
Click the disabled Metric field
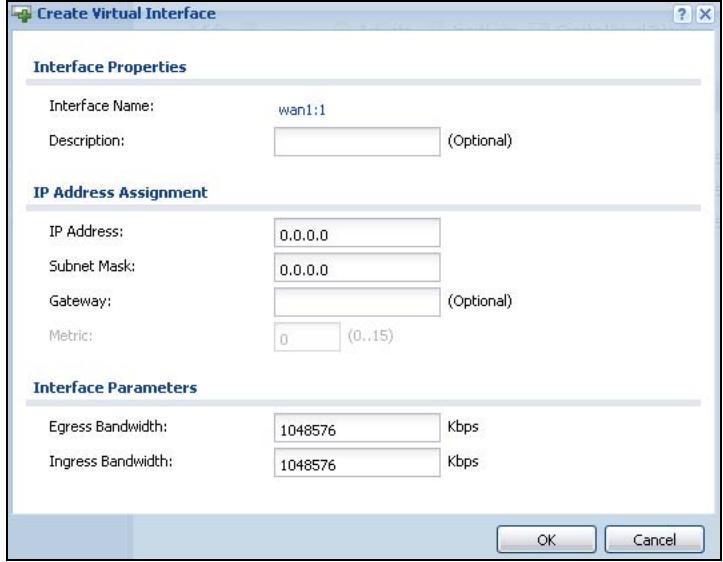point(307,337)
